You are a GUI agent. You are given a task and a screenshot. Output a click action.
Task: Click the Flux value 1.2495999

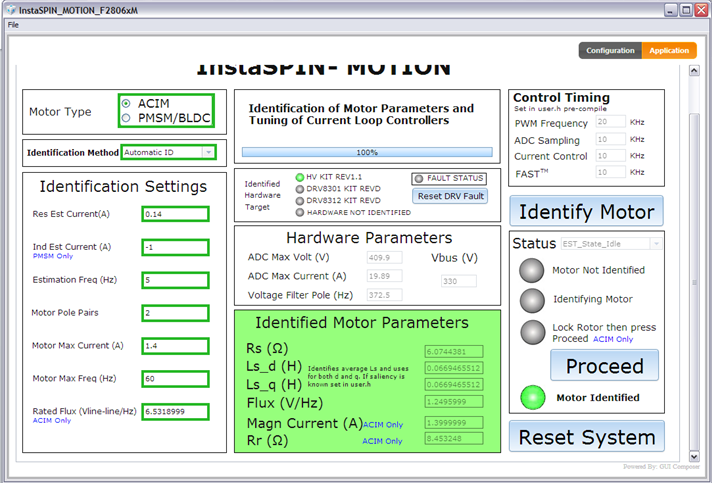454,401
